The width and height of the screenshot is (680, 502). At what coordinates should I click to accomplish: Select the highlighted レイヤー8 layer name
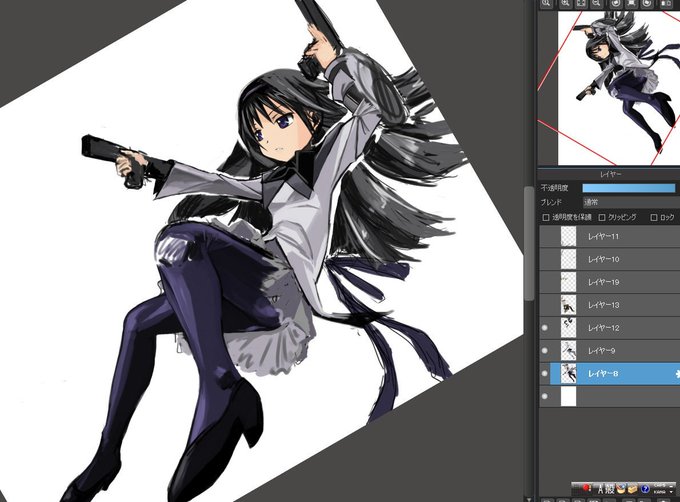pos(602,374)
